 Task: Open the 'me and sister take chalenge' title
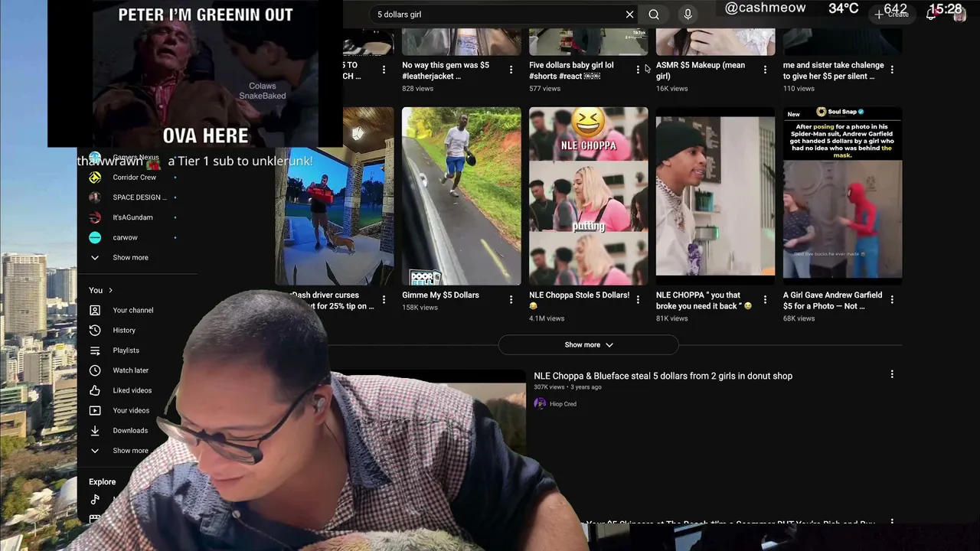click(833, 70)
